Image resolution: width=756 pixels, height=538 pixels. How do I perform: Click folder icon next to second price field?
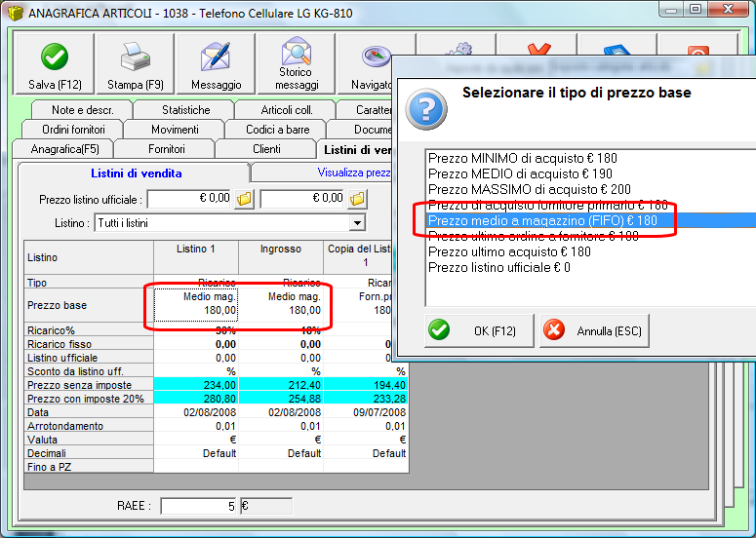click(x=357, y=199)
